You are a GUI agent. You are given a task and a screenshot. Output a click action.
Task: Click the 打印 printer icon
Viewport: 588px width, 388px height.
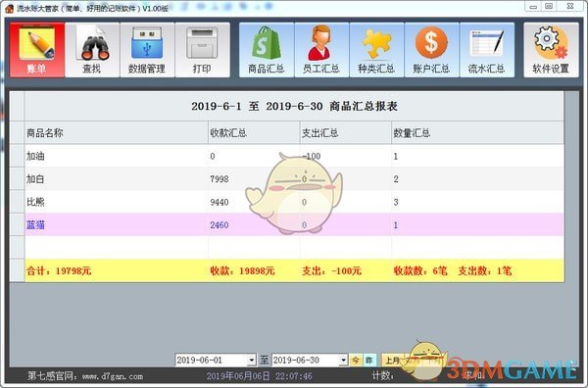click(202, 50)
